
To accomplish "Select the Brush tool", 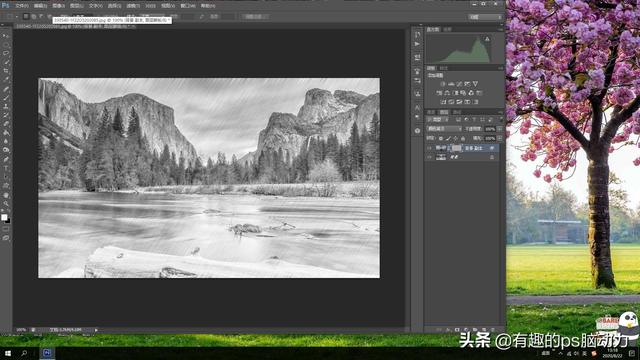I will click(6, 98).
